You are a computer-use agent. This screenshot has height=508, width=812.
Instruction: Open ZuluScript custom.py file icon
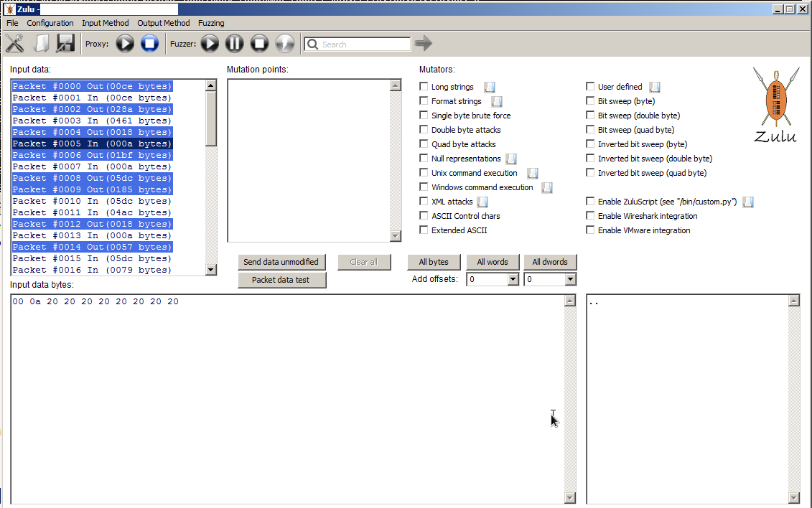748,202
